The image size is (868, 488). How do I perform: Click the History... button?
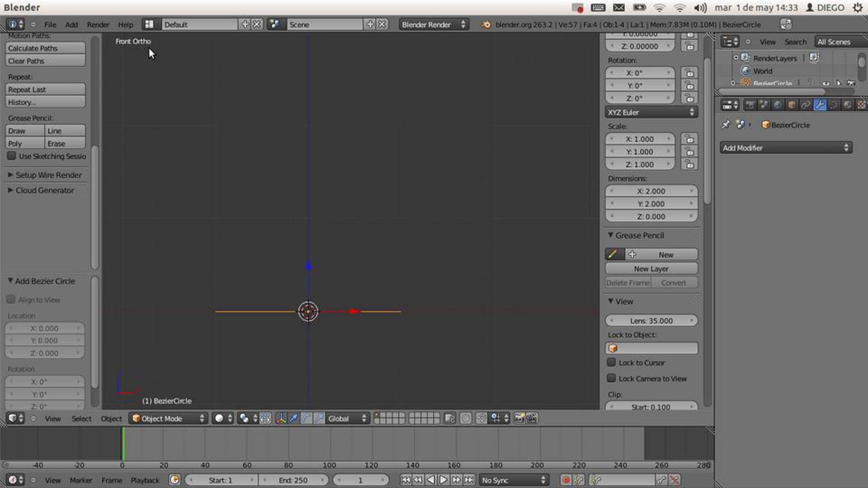point(45,102)
